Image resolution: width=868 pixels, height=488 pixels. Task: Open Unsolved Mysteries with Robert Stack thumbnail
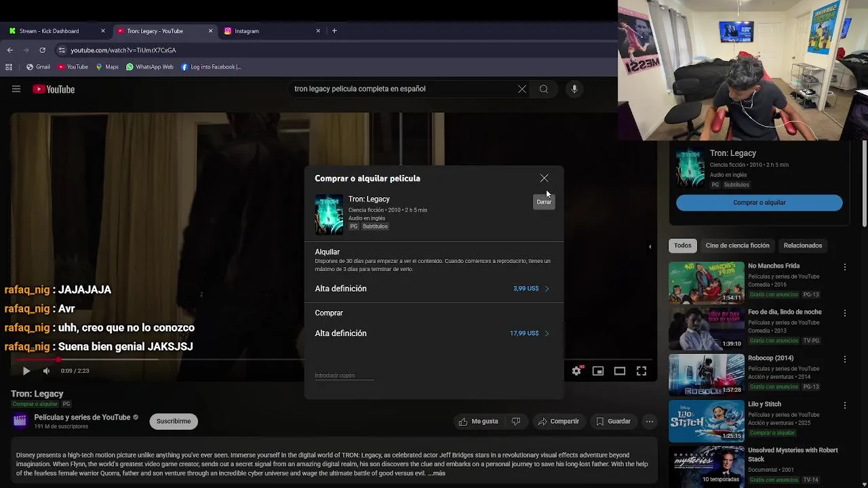(707, 467)
